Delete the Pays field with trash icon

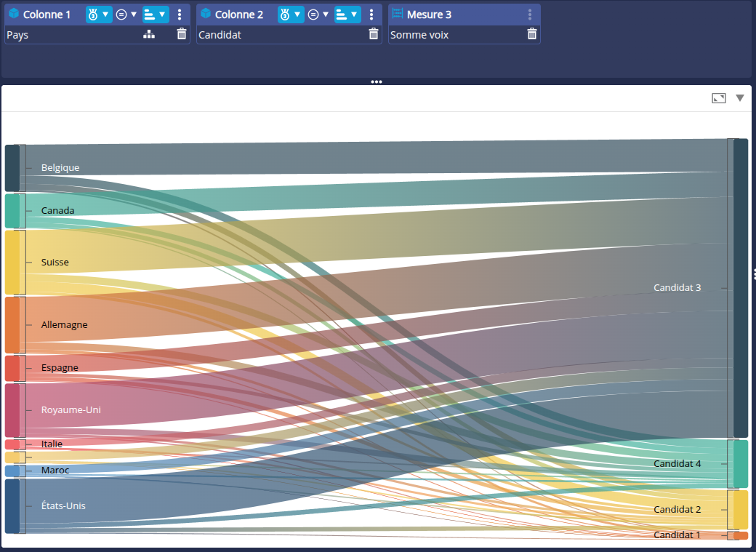click(x=182, y=34)
